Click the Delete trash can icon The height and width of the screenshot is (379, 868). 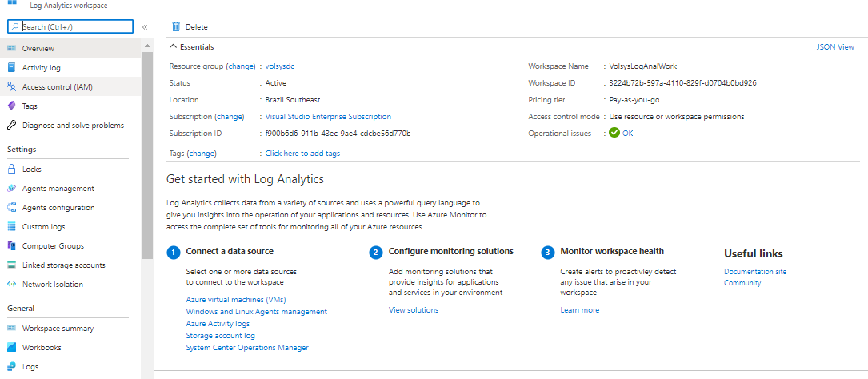click(176, 26)
